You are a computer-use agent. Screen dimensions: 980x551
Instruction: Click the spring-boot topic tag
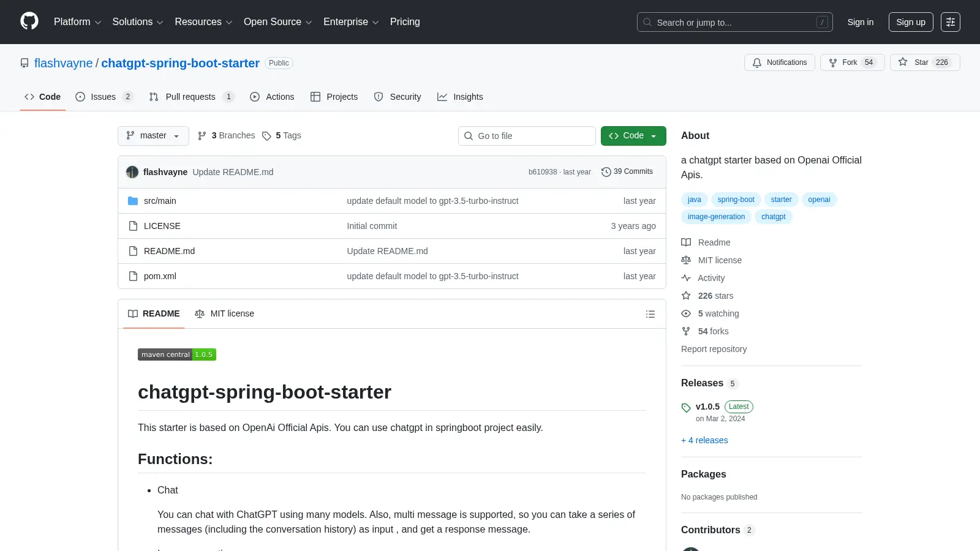pyautogui.click(x=736, y=200)
